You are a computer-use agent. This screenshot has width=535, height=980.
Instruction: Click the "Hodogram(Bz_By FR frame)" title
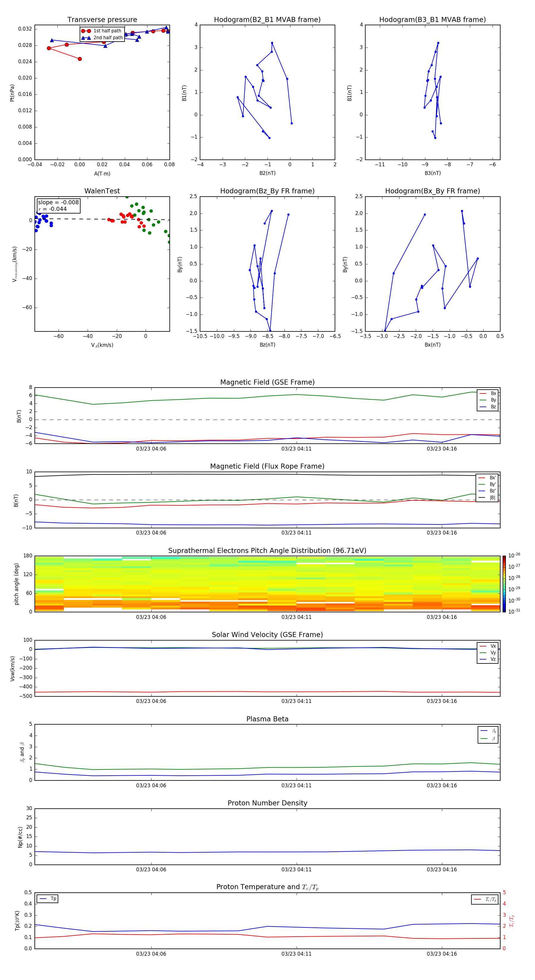pyautogui.click(x=267, y=191)
